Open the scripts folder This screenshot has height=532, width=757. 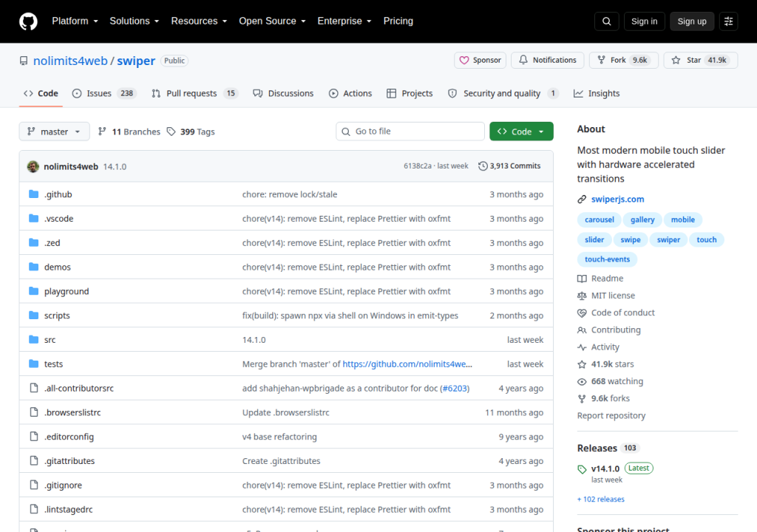coord(57,316)
